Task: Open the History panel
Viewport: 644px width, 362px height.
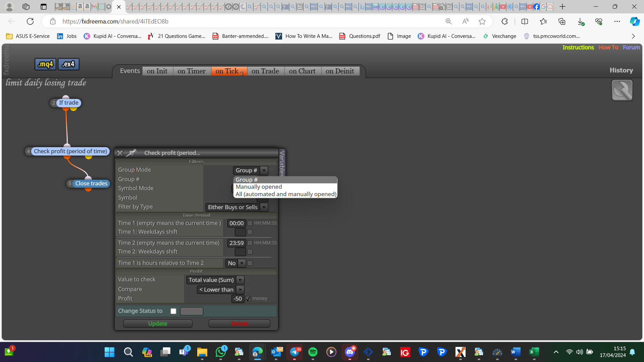Action: point(621,70)
